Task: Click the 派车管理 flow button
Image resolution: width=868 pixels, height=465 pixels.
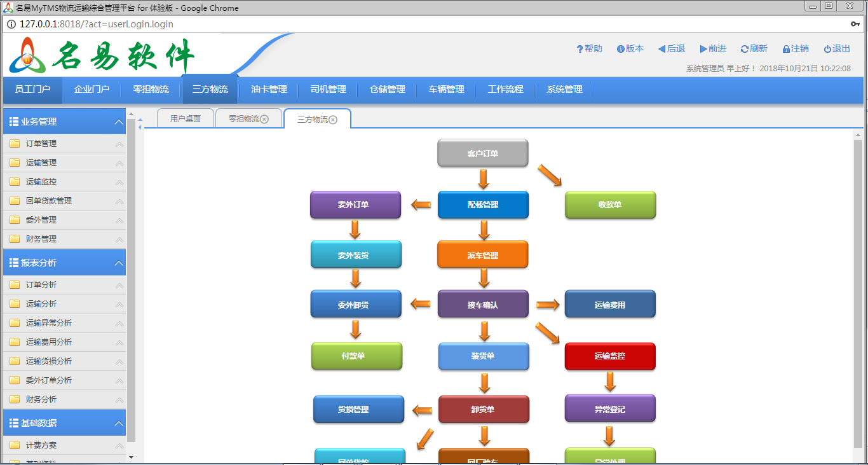Action: pyautogui.click(x=483, y=255)
